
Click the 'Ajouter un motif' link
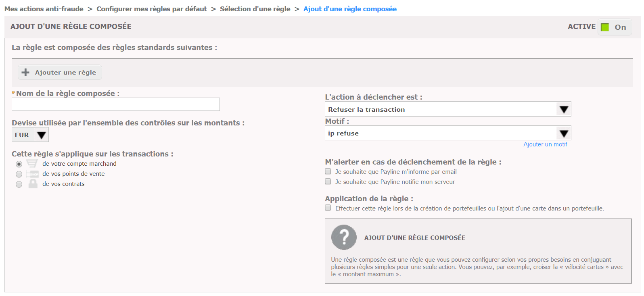point(545,144)
